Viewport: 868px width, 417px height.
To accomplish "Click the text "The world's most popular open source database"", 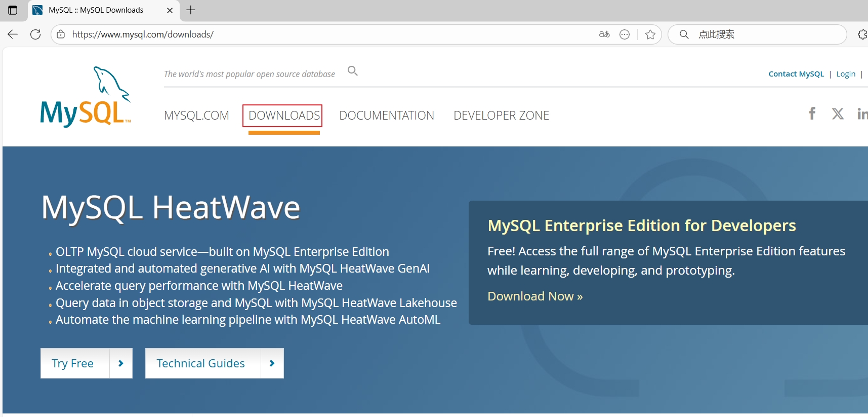I will [x=250, y=74].
